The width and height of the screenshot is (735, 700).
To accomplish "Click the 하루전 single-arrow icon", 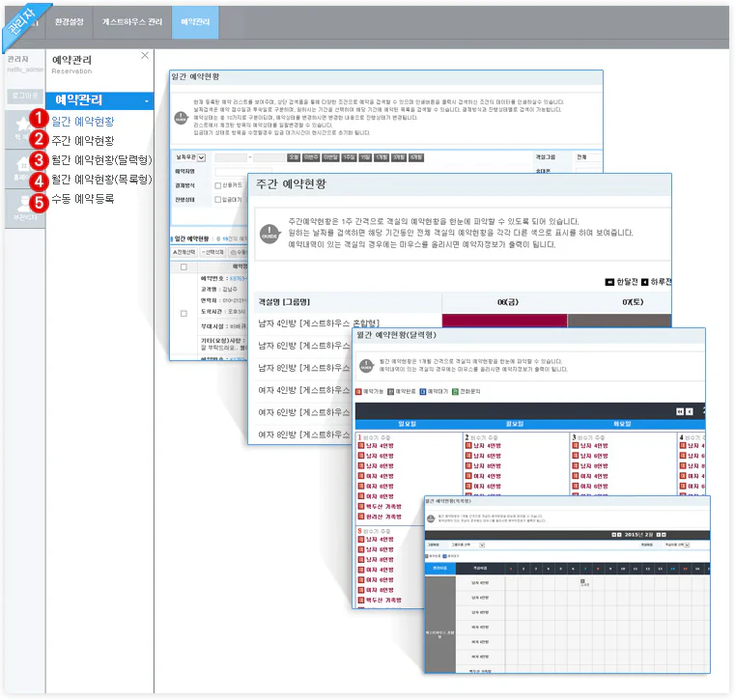I will point(645,282).
